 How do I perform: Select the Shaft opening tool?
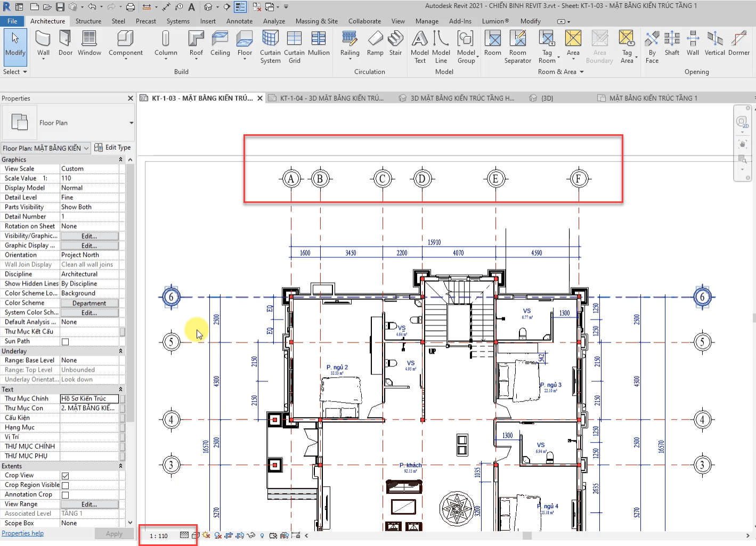tap(672, 43)
